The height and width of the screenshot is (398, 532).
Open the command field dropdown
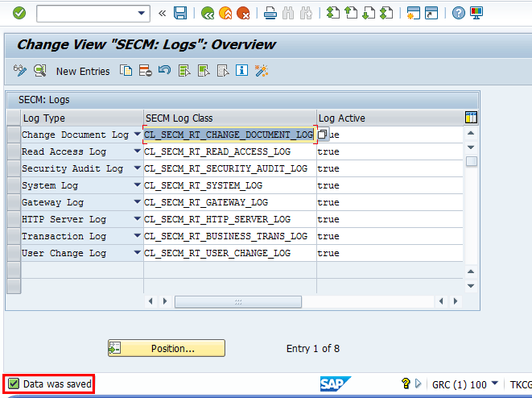(x=142, y=13)
